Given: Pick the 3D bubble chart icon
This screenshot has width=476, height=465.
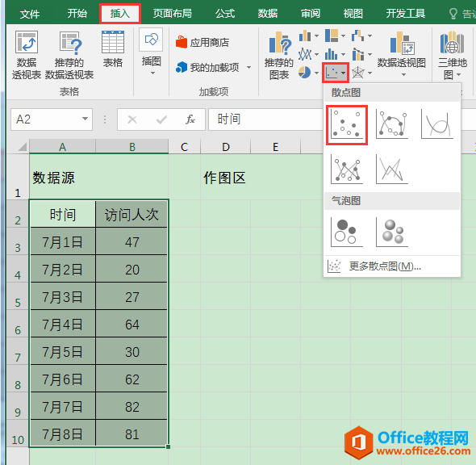Looking at the screenshot, I should point(392,232).
